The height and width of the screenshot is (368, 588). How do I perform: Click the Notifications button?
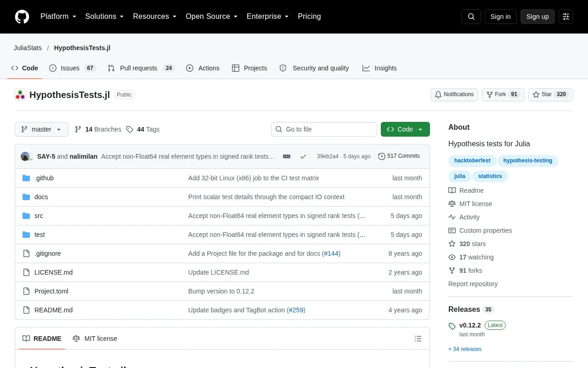(x=454, y=95)
